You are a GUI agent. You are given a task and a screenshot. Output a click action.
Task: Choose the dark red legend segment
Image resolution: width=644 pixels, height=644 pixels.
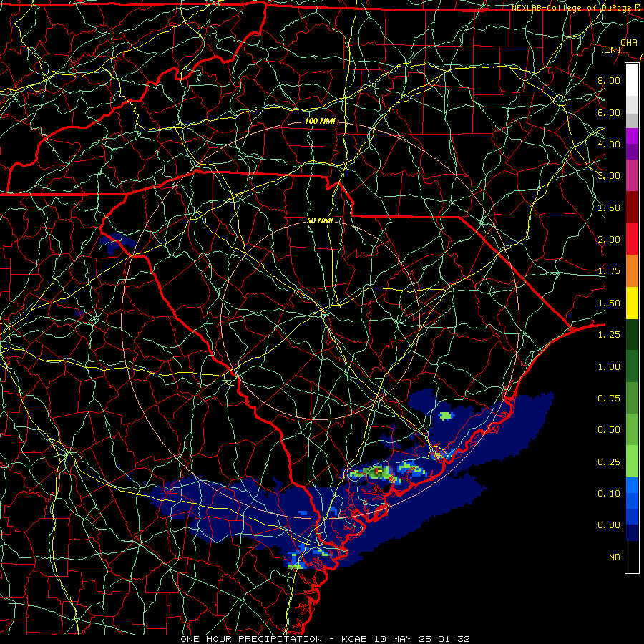pyautogui.click(x=632, y=208)
